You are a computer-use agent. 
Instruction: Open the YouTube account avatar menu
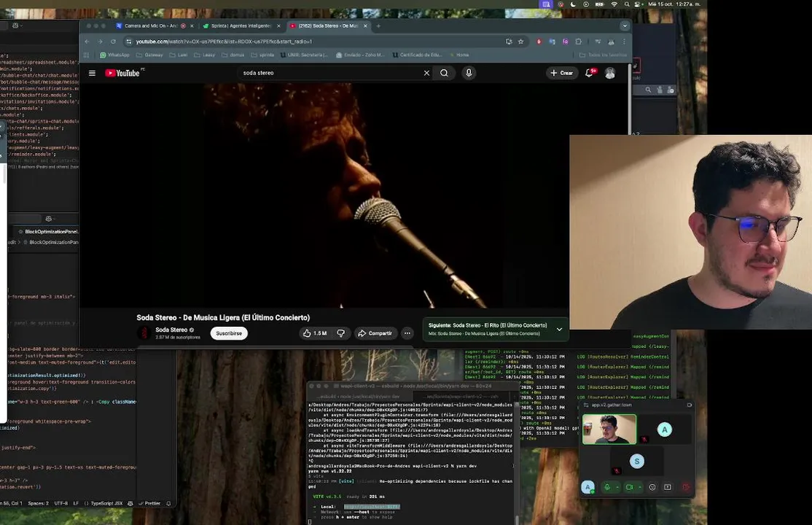tap(610, 73)
